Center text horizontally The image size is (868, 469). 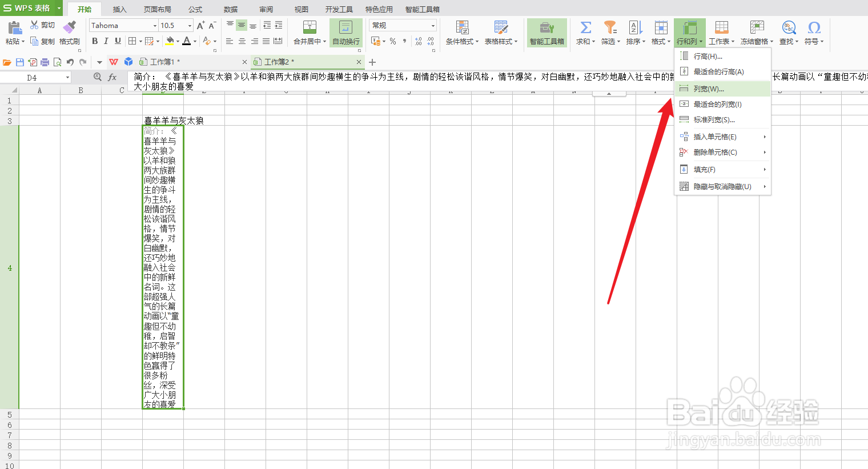coord(242,41)
